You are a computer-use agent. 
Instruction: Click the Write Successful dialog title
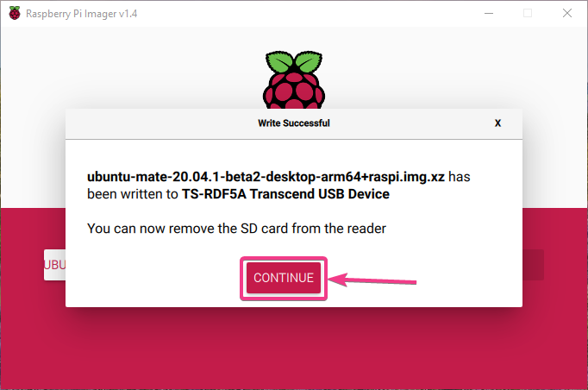[294, 123]
